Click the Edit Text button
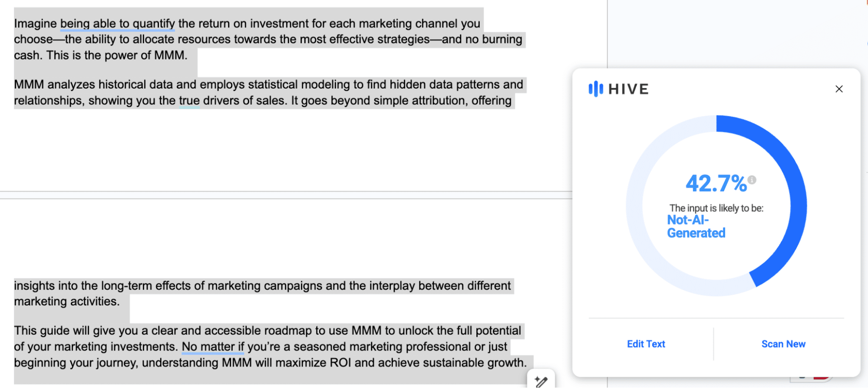Screen dimensions: 868x388 tap(646, 344)
